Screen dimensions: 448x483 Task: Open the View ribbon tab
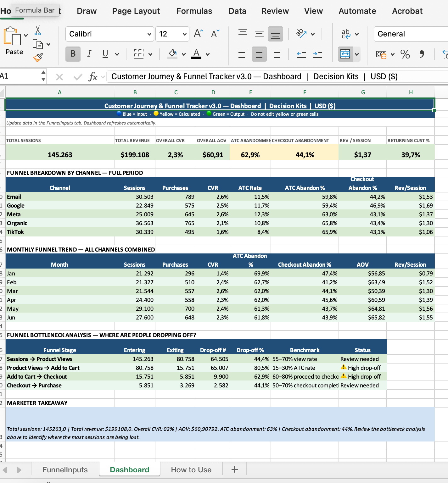[313, 11]
